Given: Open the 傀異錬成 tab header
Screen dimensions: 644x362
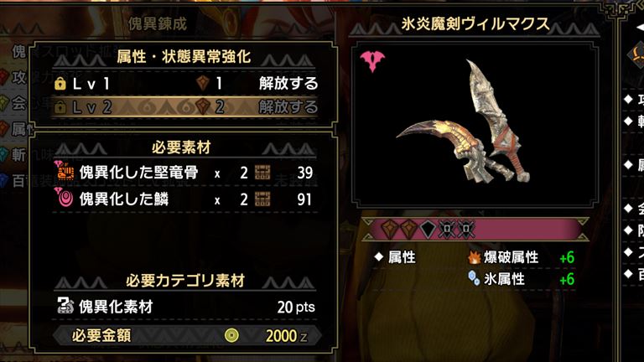Looking at the screenshot, I should pos(158,24).
